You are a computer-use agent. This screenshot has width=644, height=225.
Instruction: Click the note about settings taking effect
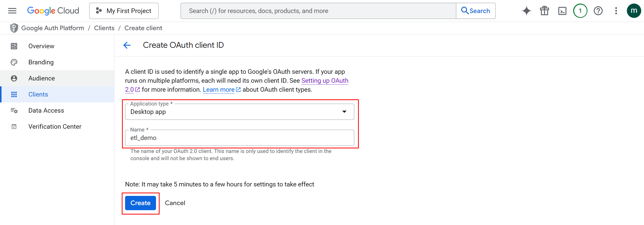click(x=219, y=184)
